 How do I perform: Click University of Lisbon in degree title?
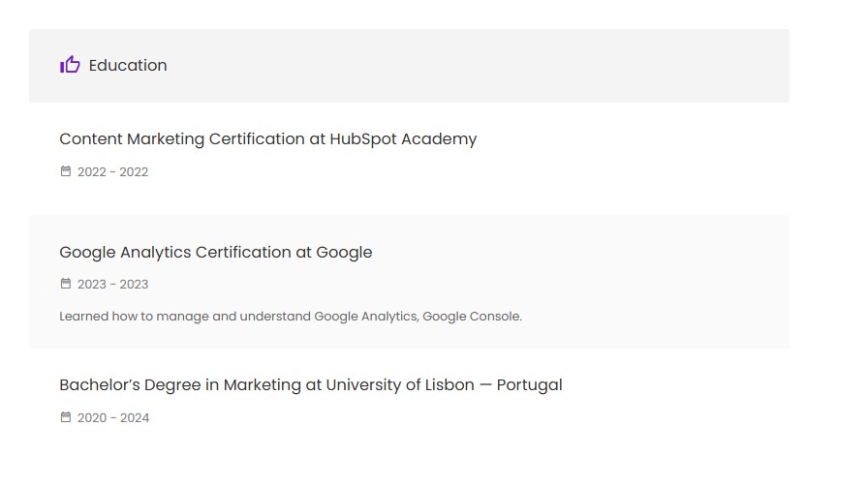pos(400,384)
